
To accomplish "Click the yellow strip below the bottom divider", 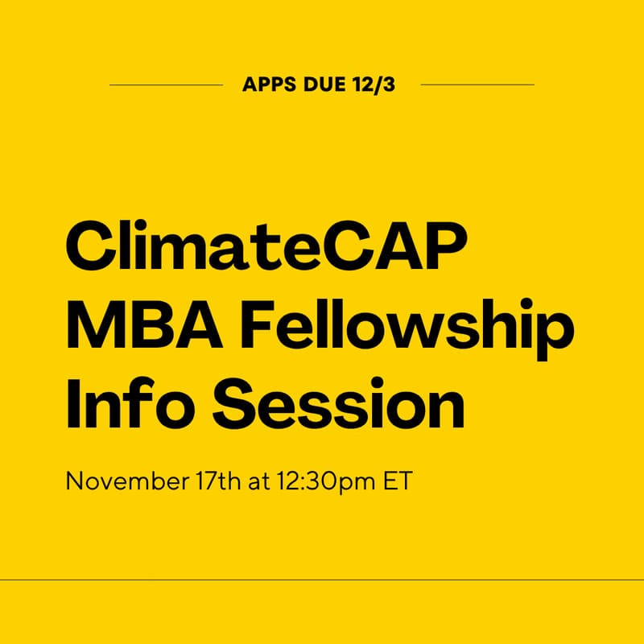I will (322, 613).
